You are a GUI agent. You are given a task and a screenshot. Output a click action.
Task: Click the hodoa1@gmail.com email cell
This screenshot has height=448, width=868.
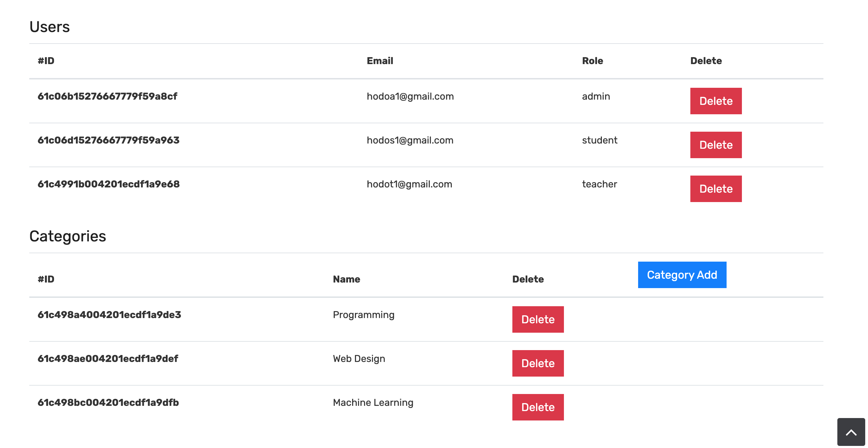tap(410, 96)
